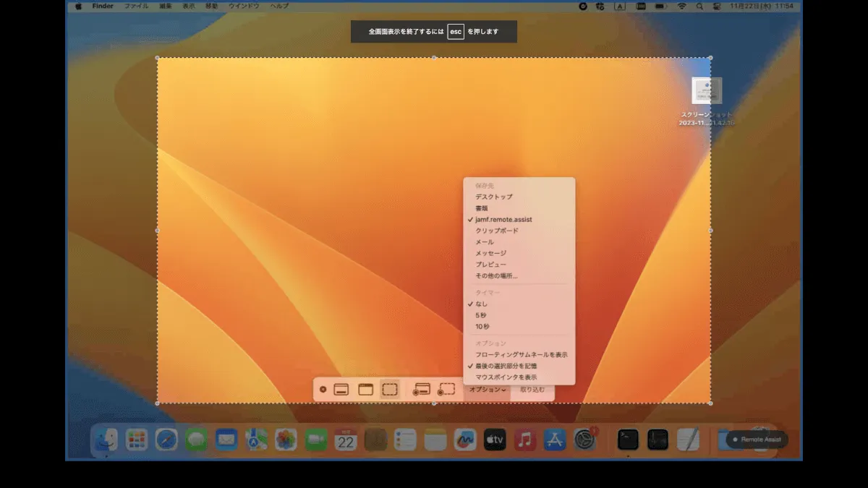Uncheck 最後の選択部分を記憶 option
The height and width of the screenshot is (488, 868).
[x=506, y=366]
